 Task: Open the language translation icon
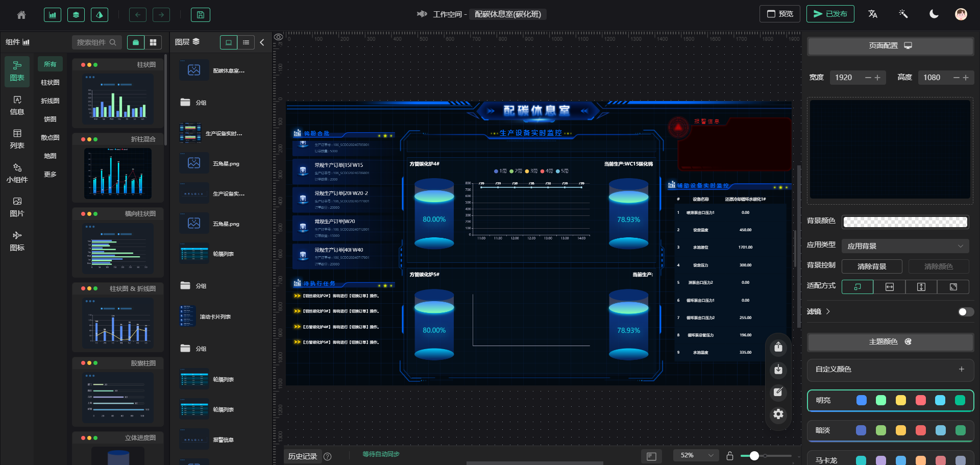click(x=873, y=14)
